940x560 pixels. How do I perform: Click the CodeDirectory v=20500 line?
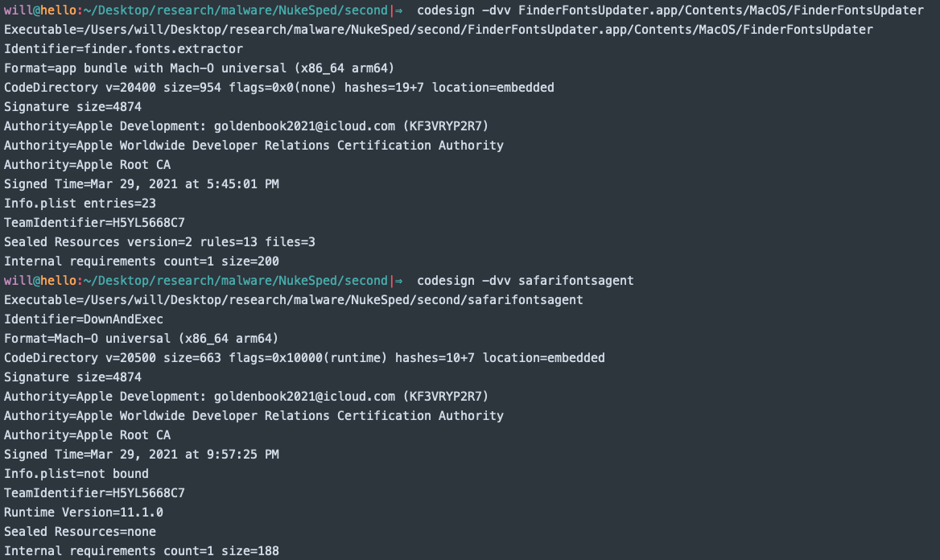[304, 358]
